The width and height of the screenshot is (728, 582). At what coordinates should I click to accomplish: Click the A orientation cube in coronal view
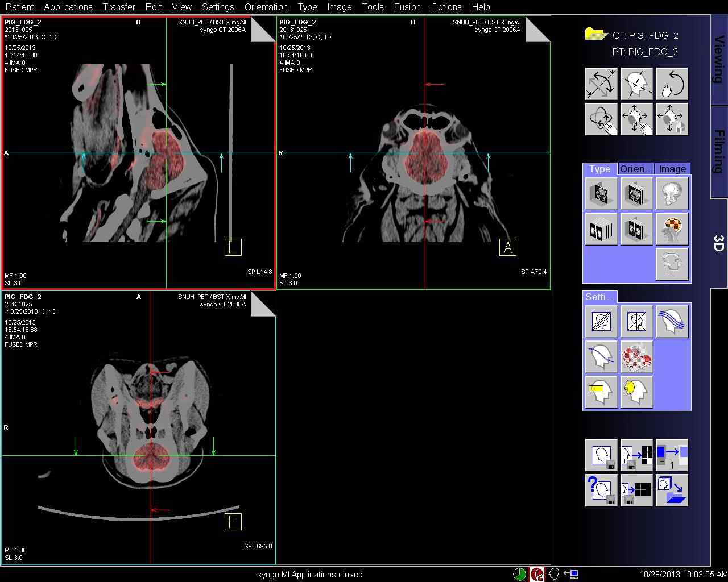(x=508, y=247)
